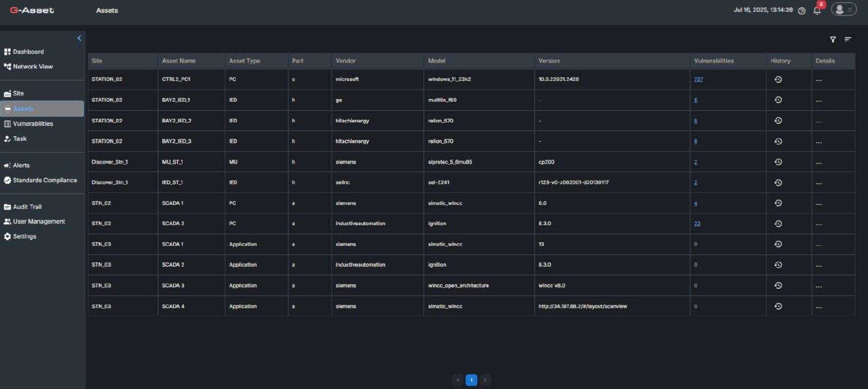Screen dimensions: 868x389
Task: Open details for MU_ST_1 row
Action: [x=819, y=163]
